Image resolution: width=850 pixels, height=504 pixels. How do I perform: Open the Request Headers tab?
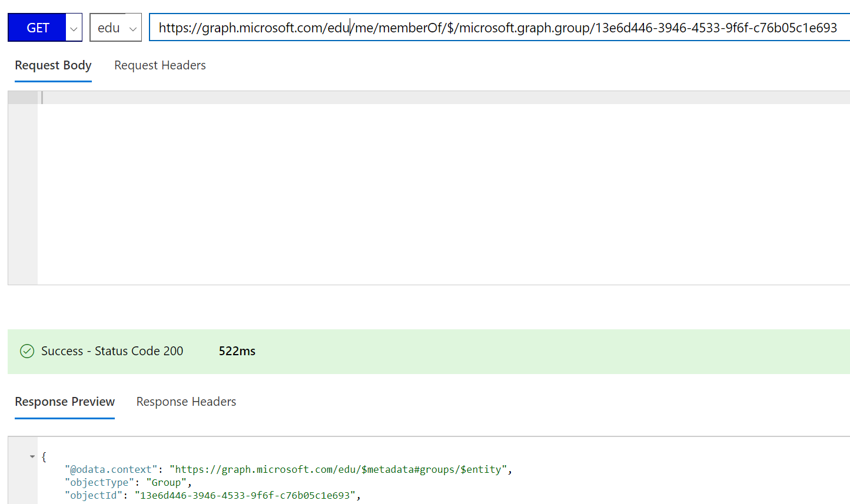(160, 65)
